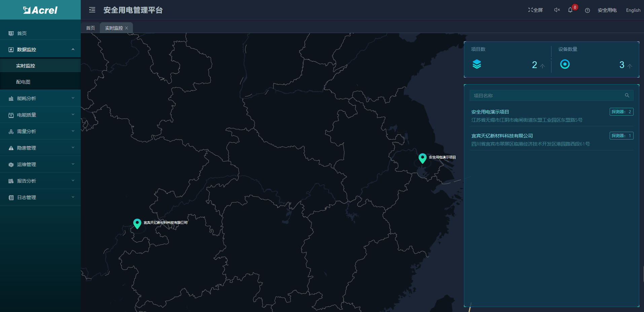The image size is (644, 312).
Task: Open 配电图 in the sidebar
Action: [23, 82]
